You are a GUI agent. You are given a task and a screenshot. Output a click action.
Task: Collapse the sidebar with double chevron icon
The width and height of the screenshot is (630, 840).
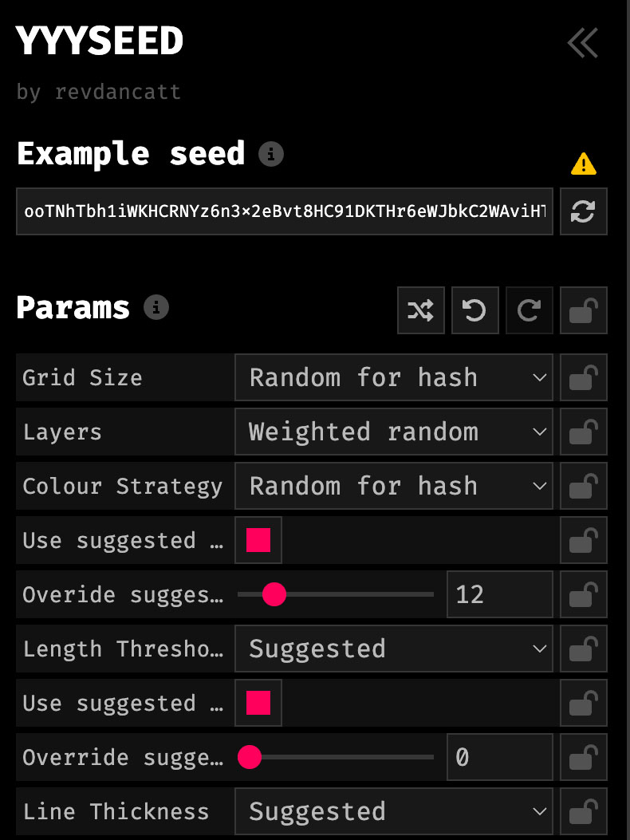click(x=583, y=43)
